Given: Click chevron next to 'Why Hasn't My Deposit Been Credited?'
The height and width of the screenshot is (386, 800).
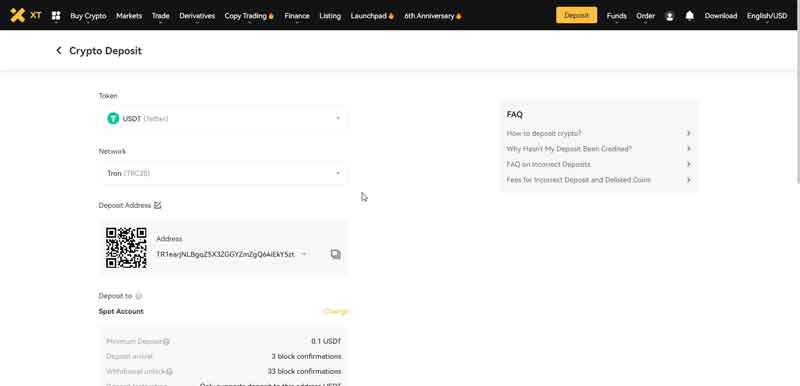Looking at the screenshot, I should point(688,149).
